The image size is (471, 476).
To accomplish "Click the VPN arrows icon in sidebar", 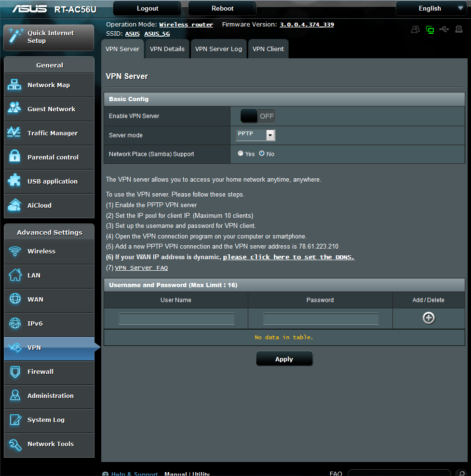I will point(15,347).
